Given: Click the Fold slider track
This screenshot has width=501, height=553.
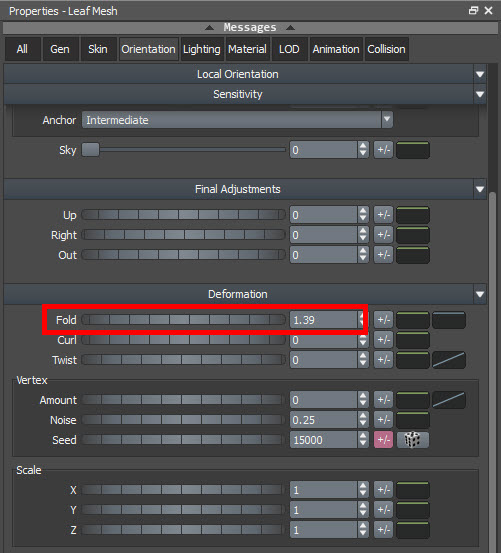Looking at the screenshot, I should coord(184,320).
